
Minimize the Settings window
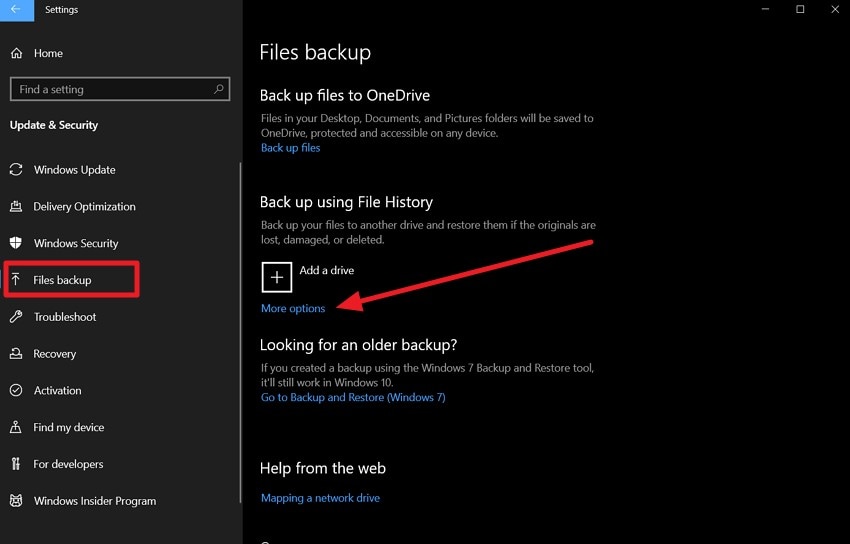coord(765,10)
